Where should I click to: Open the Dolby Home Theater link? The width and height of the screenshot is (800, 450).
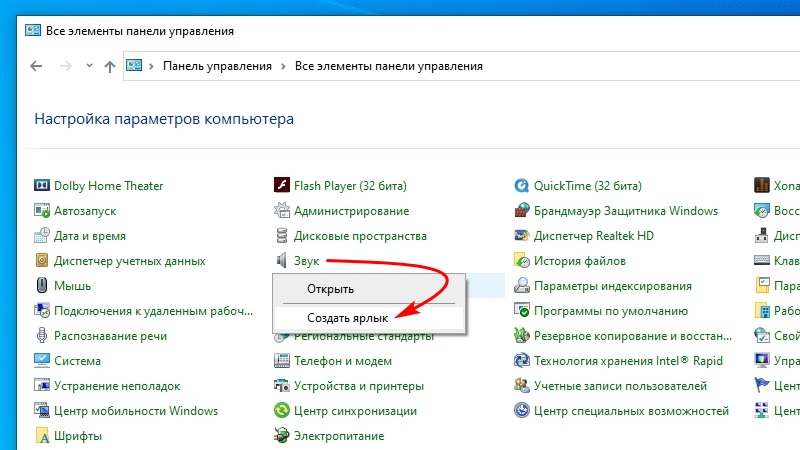pyautogui.click(x=109, y=186)
